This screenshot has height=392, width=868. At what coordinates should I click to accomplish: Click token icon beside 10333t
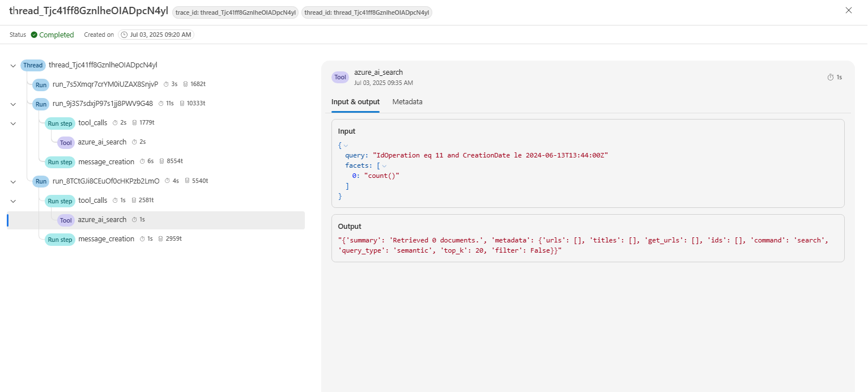[x=182, y=104]
